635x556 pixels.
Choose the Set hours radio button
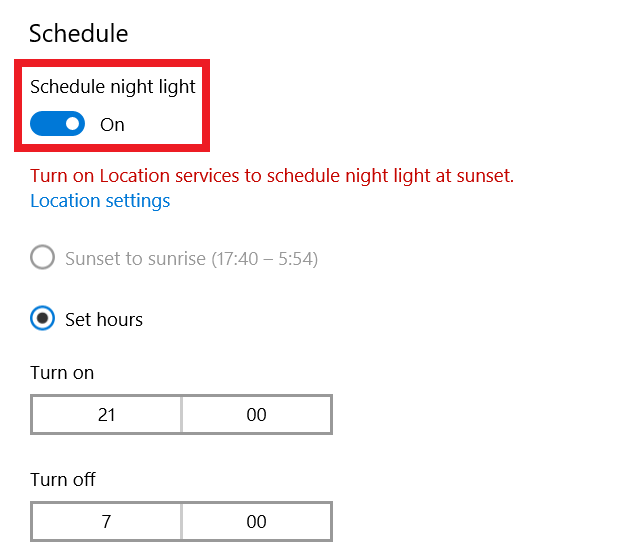[43, 319]
